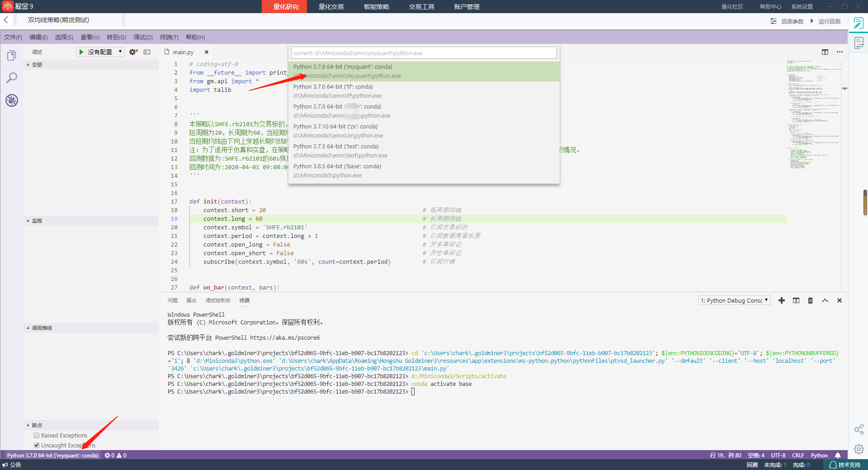Open errors and warnings count in status bar

116,456
